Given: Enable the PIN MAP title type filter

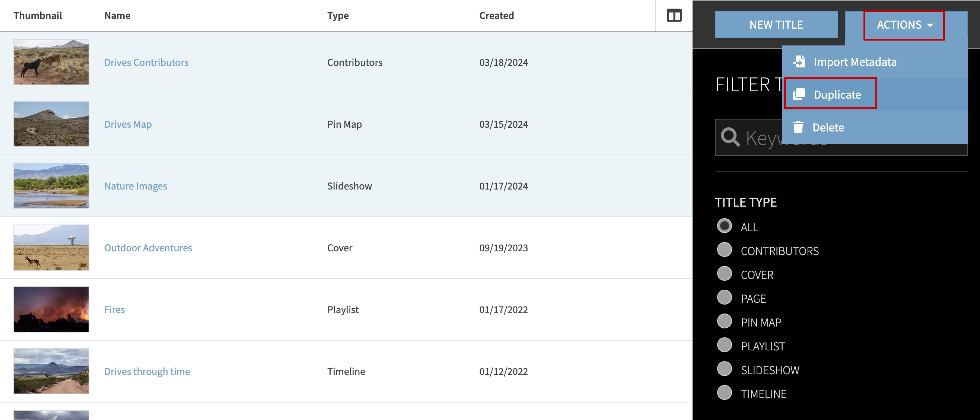Looking at the screenshot, I should point(724,321).
